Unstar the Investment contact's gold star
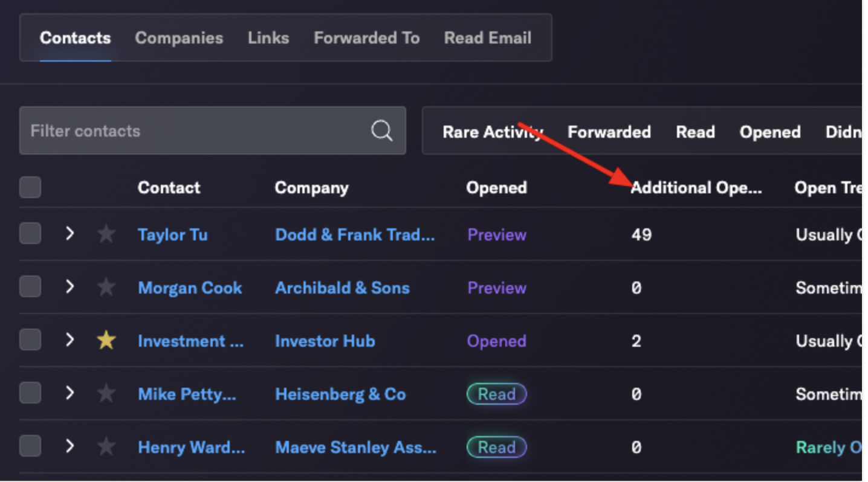 (106, 340)
